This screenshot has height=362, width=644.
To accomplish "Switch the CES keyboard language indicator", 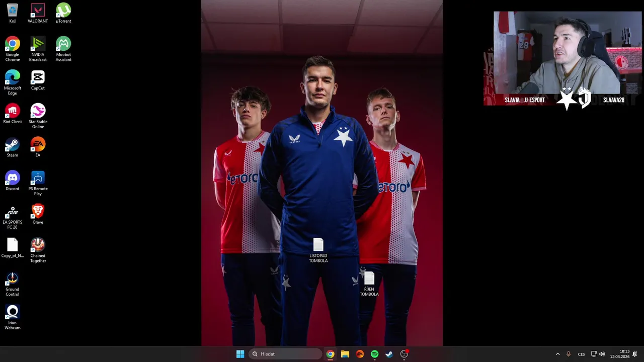I will click(x=581, y=354).
